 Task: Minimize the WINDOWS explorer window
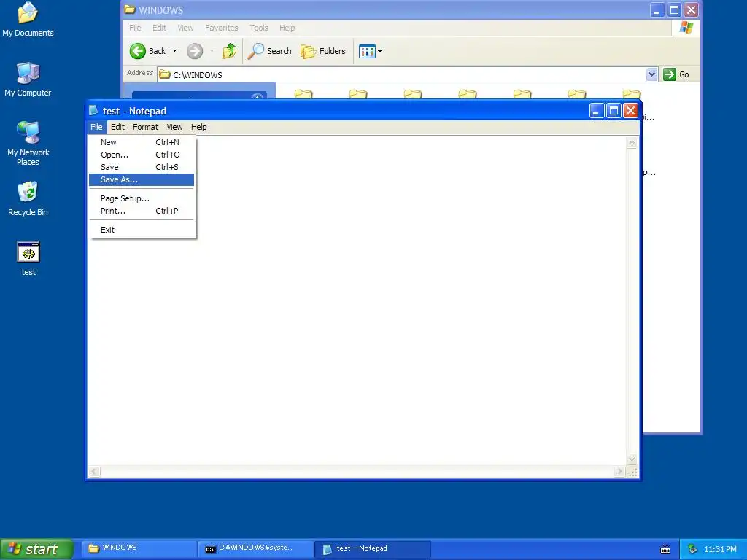point(657,9)
